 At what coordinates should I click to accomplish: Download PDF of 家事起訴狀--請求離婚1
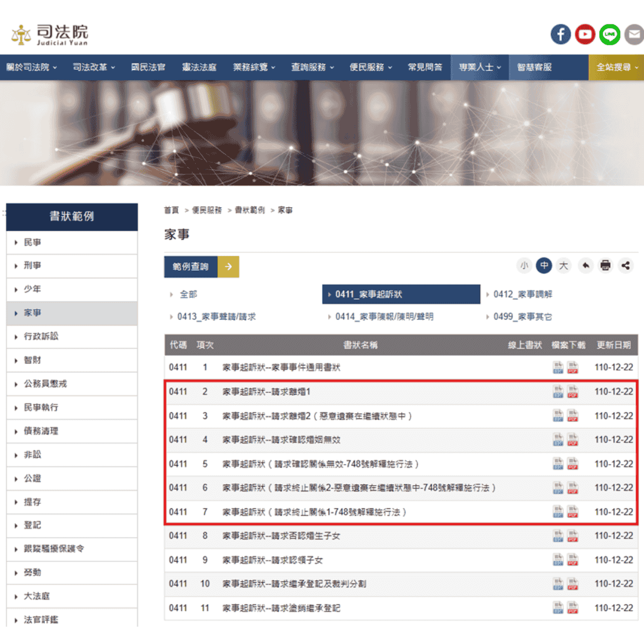pyautogui.click(x=573, y=391)
